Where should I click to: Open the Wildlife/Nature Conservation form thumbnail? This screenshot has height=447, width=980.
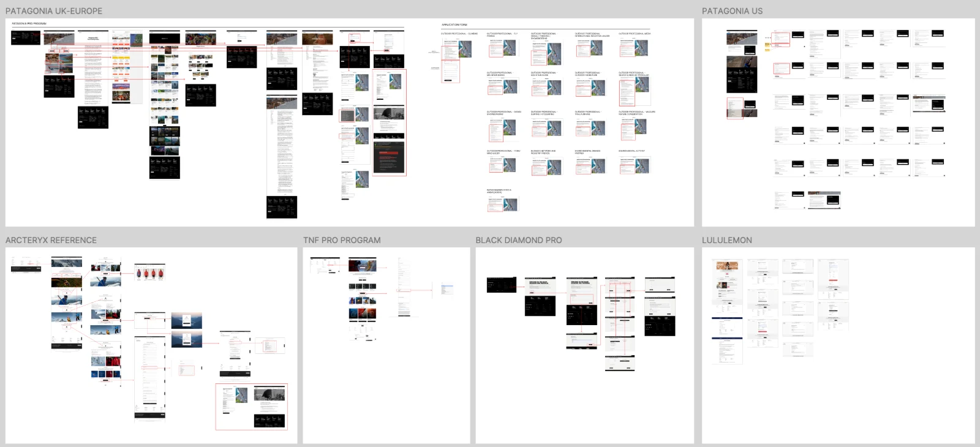(x=635, y=129)
